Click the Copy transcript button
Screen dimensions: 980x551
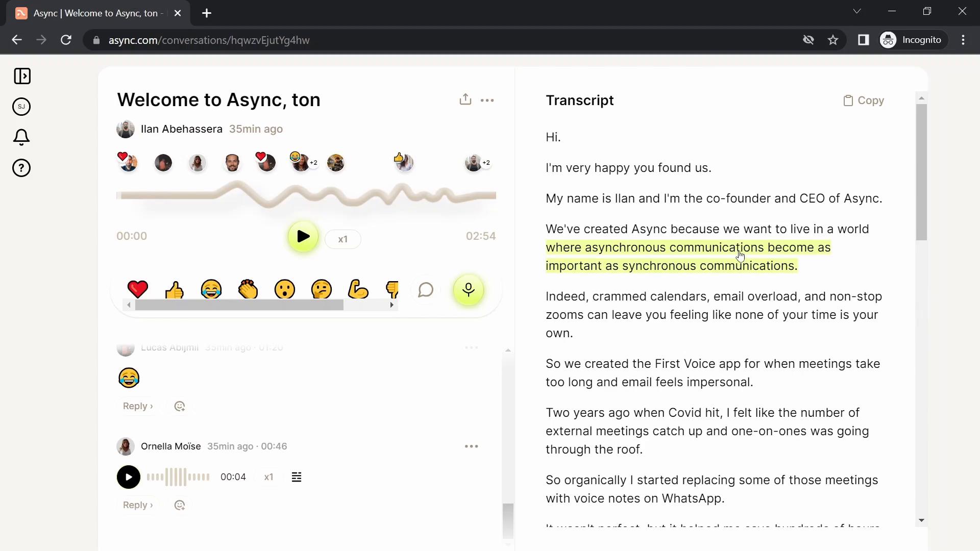pos(864,99)
